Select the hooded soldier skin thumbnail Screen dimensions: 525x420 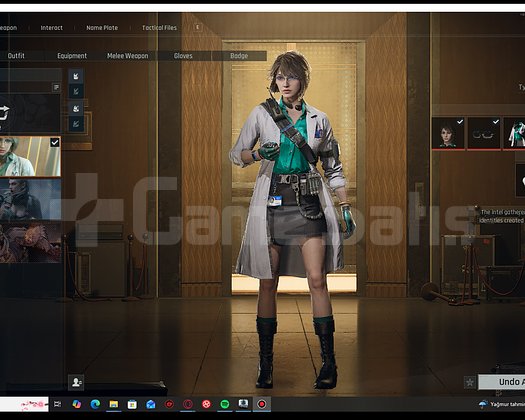(x=30, y=200)
